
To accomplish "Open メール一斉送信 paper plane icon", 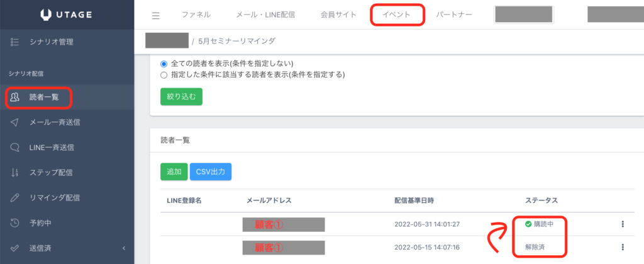I will pos(15,122).
